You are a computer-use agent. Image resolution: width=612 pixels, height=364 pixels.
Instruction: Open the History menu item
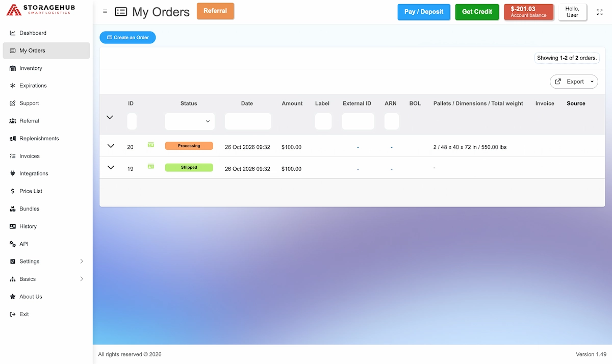(x=46, y=226)
